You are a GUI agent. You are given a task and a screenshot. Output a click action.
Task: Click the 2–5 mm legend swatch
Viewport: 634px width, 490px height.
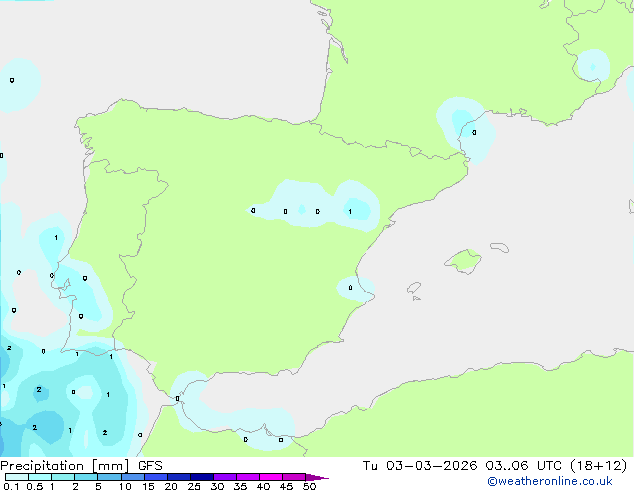click(86, 477)
